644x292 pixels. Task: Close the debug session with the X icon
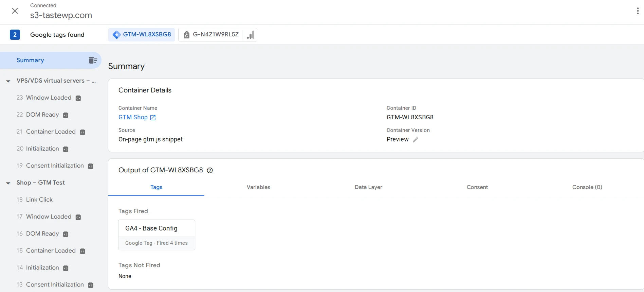(15, 11)
